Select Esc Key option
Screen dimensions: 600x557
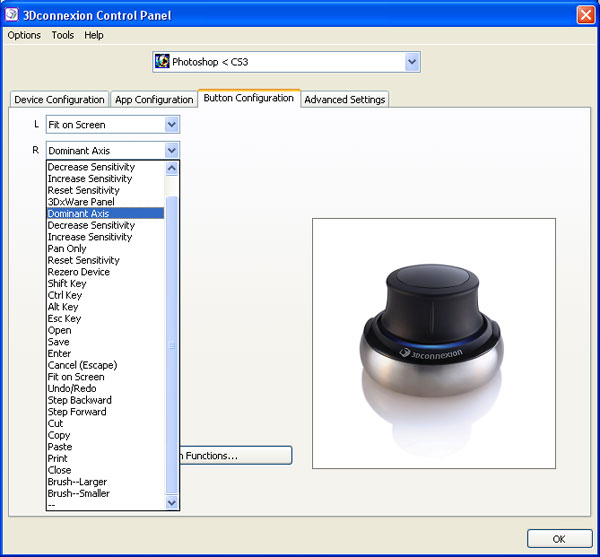pos(105,318)
